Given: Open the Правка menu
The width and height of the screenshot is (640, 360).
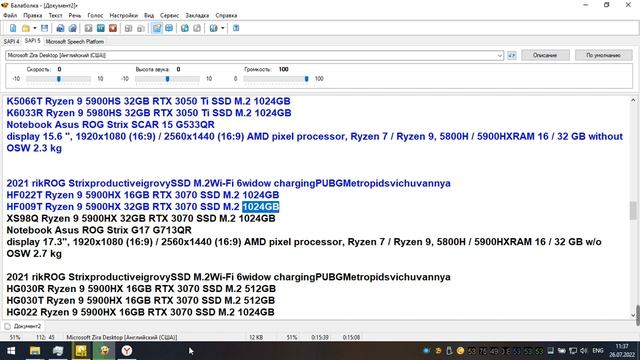Looking at the screenshot, I should point(33,16).
